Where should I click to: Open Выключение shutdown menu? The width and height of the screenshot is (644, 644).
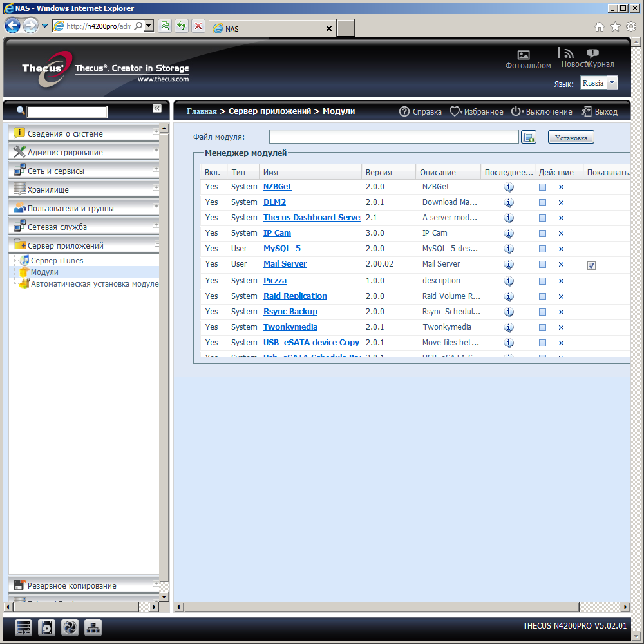click(542, 111)
